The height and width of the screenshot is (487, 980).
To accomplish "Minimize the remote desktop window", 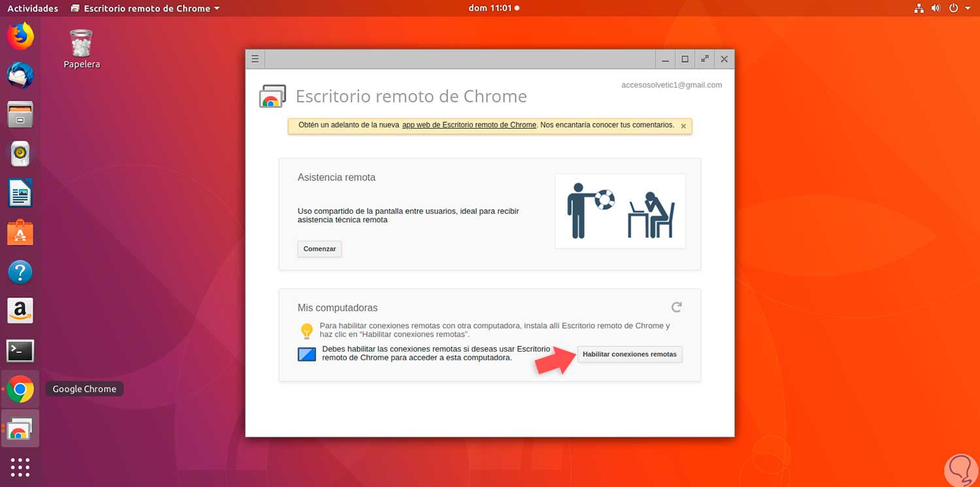I will 665,59.
